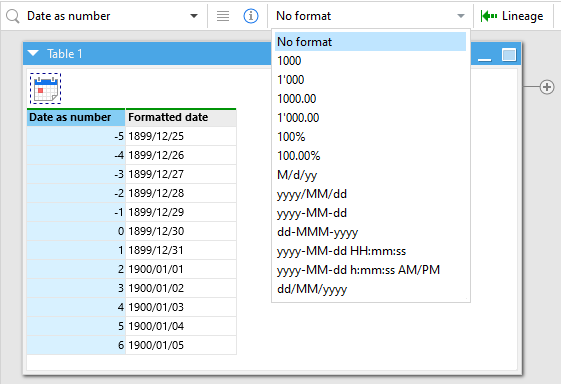Image resolution: width=561 pixels, height=384 pixels.
Task: Select the 1000.00 number format
Action: 370,99
